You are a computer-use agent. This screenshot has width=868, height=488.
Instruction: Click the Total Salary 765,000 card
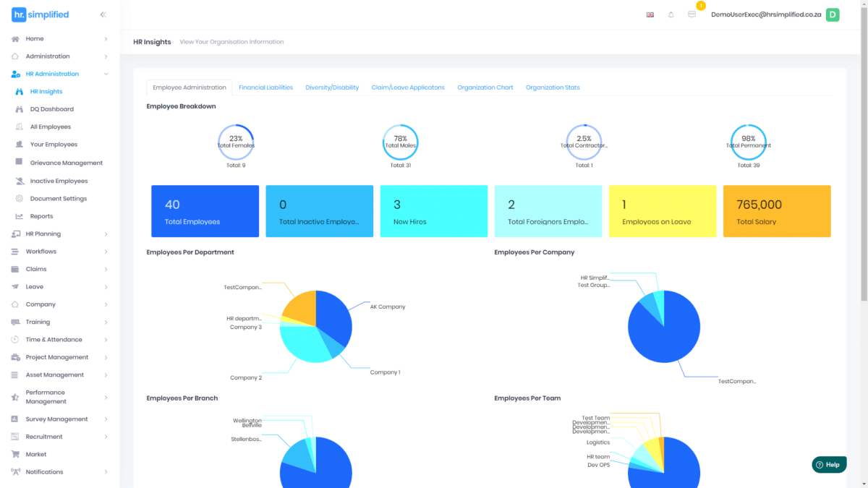(777, 211)
